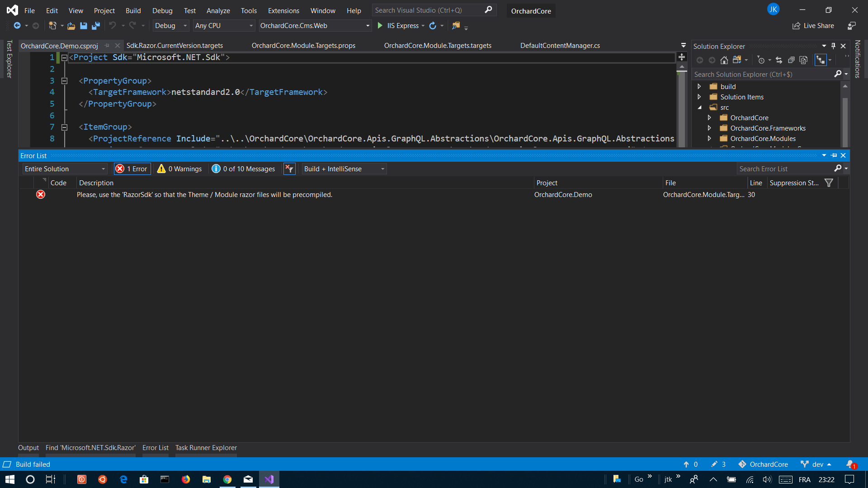Screen dimensions: 868x488
Task: Open the Analyze menu
Action: [x=218, y=10]
